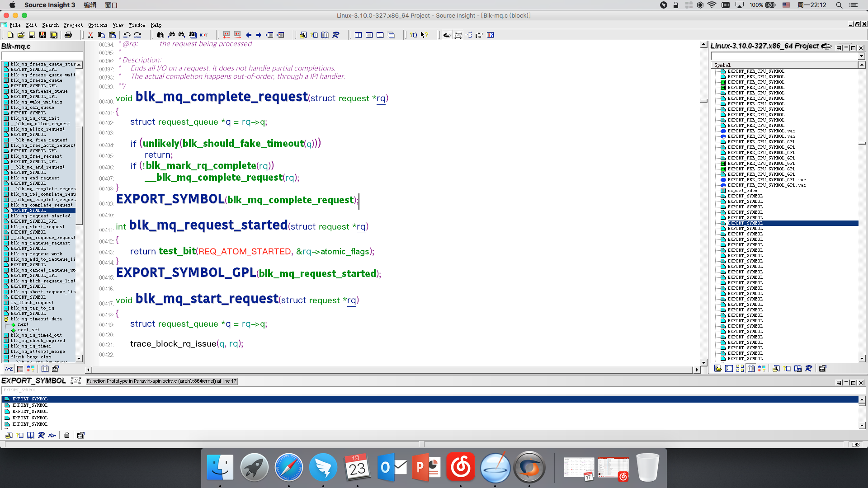Open the Search menu
The image size is (868, 488).
tap(50, 25)
